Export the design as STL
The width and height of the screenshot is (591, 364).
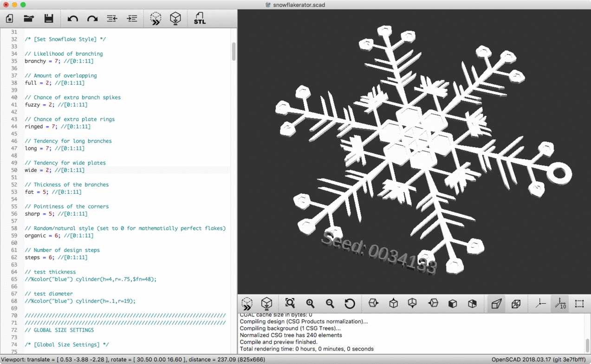pyautogui.click(x=200, y=19)
